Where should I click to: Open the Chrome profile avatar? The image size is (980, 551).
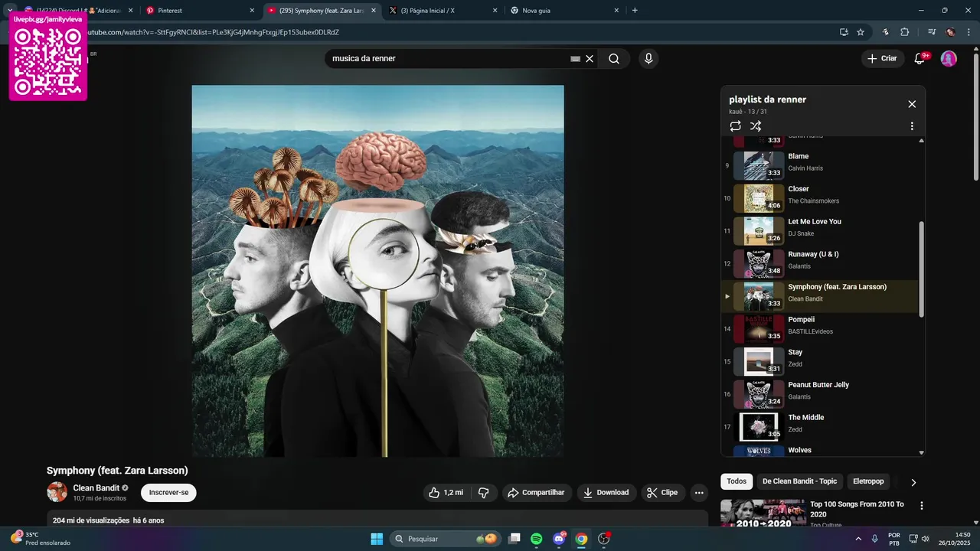[950, 32]
